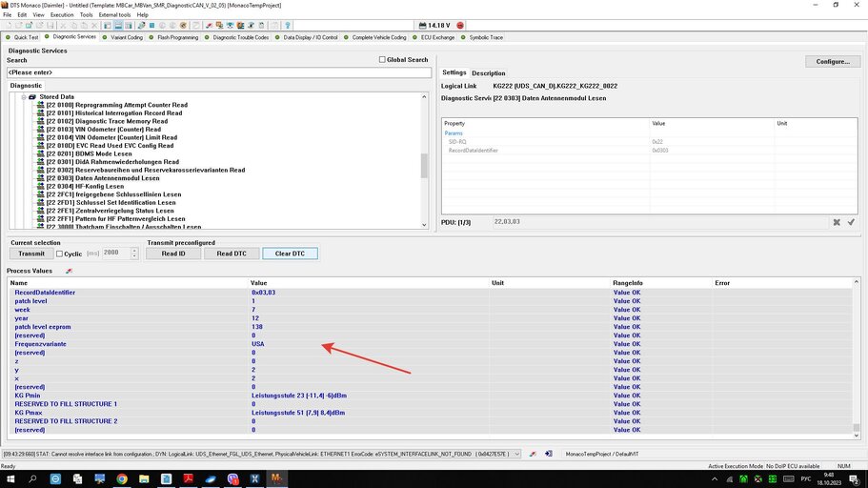Switch to the Description tab
Image resolution: width=868 pixels, height=488 pixels.
tap(488, 73)
